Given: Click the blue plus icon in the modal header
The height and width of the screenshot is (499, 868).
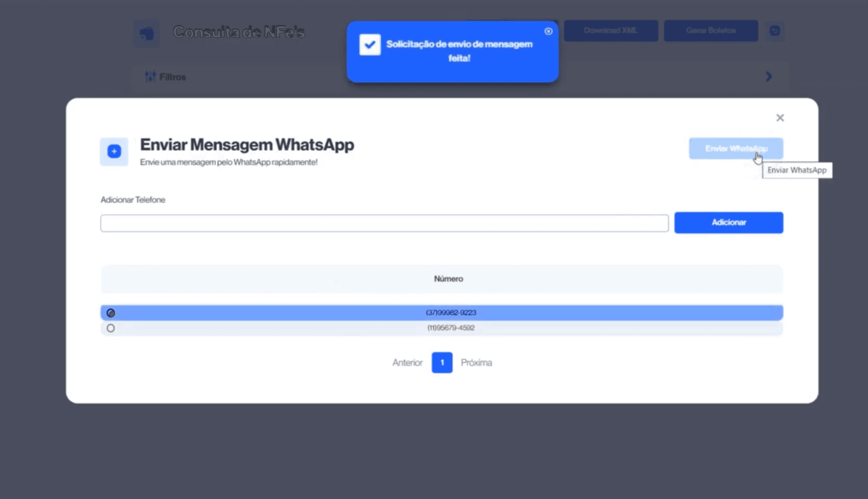Looking at the screenshot, I should point(114,151).
